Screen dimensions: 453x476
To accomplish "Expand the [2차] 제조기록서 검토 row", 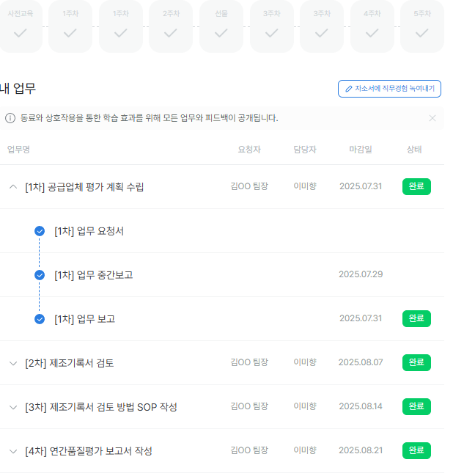I will tap(12, 363).
